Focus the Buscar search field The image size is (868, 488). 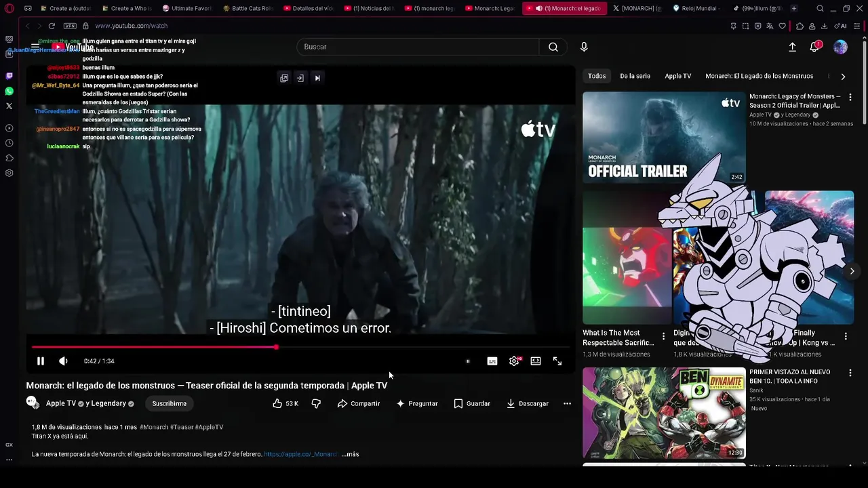click(x=418, y=47)
